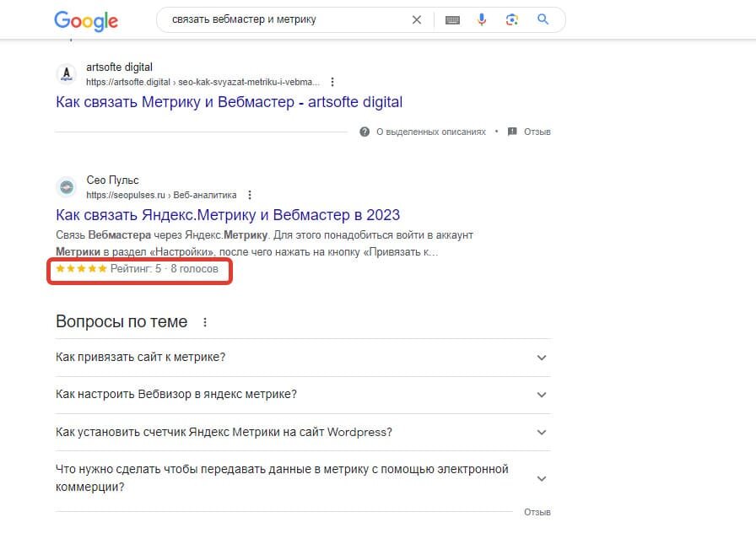
Task: Open three-dot menu for Сео Пульс result
Action: point(250,195)
